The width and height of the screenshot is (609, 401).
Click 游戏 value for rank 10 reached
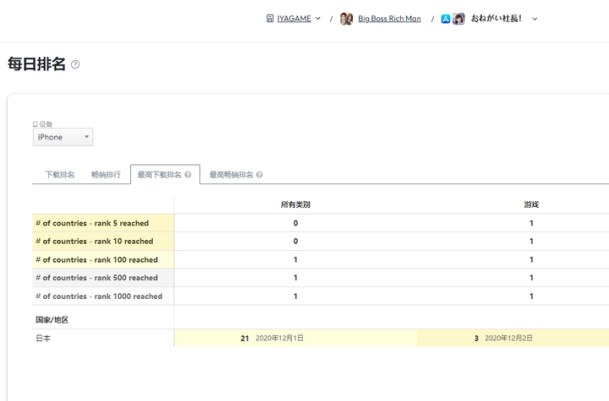pyautogui.click(x=531, y=241)
